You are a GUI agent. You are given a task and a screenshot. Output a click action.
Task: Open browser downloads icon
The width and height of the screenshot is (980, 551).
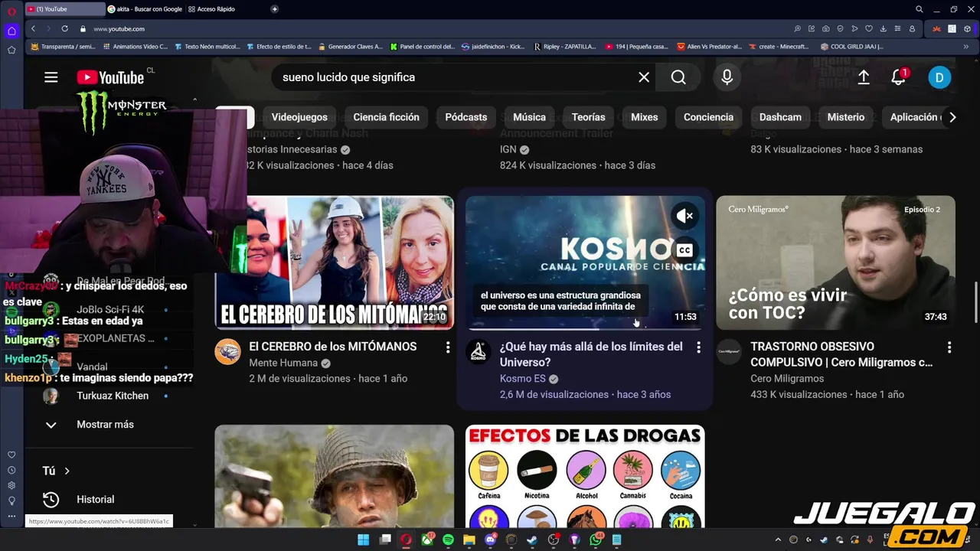coord(884,28)
